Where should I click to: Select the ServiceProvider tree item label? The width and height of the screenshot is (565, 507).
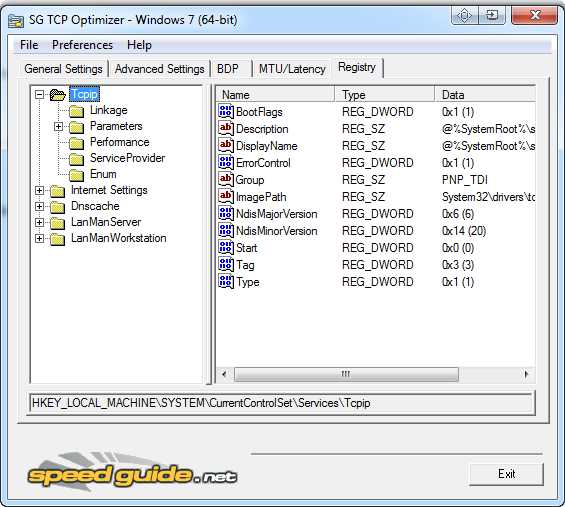(127, 158)
